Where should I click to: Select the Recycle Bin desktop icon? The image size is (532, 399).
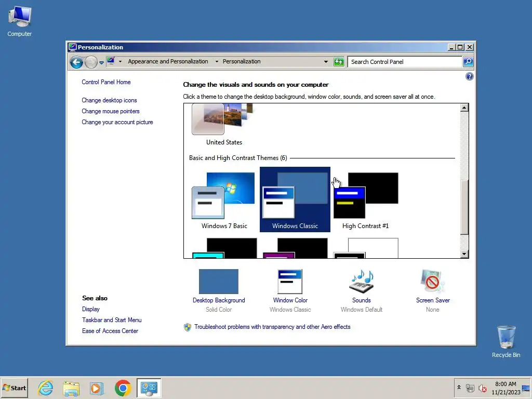click(506, 341)
